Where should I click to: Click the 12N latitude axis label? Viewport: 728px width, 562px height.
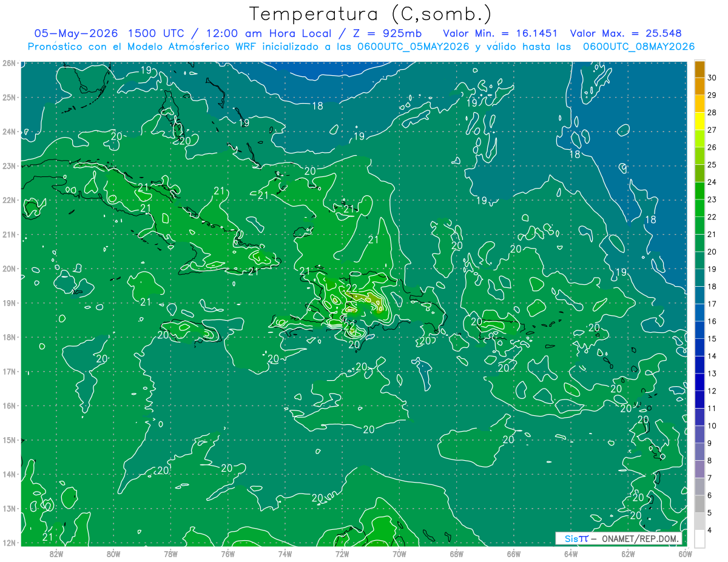[x=8, y=543]
